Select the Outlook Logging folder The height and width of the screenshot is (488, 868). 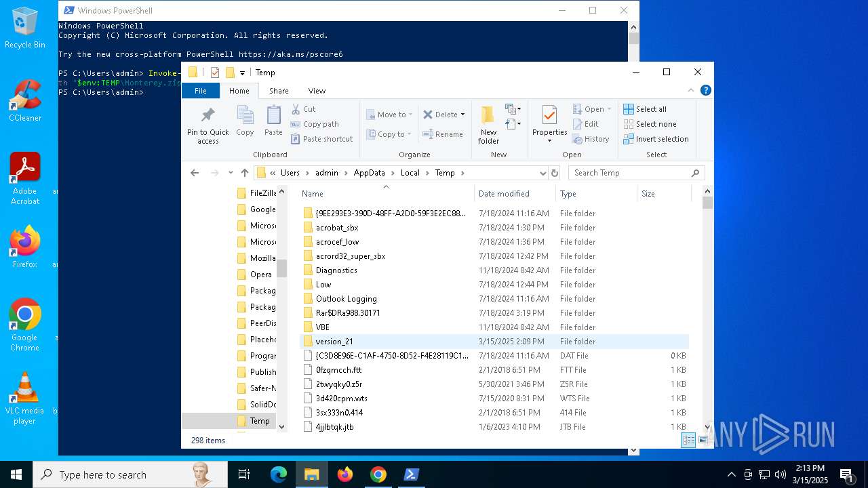click(x=494, y=299)
